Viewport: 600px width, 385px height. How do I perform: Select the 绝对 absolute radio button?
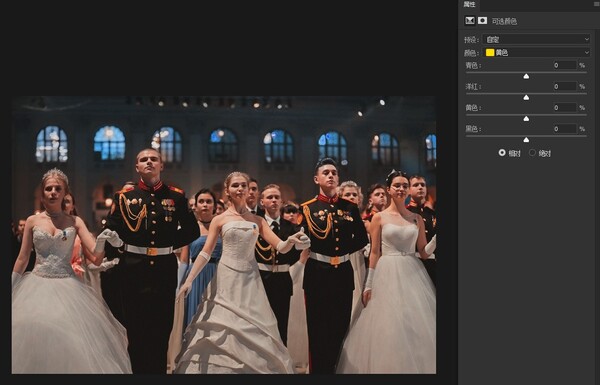click(x=532, y=153)
